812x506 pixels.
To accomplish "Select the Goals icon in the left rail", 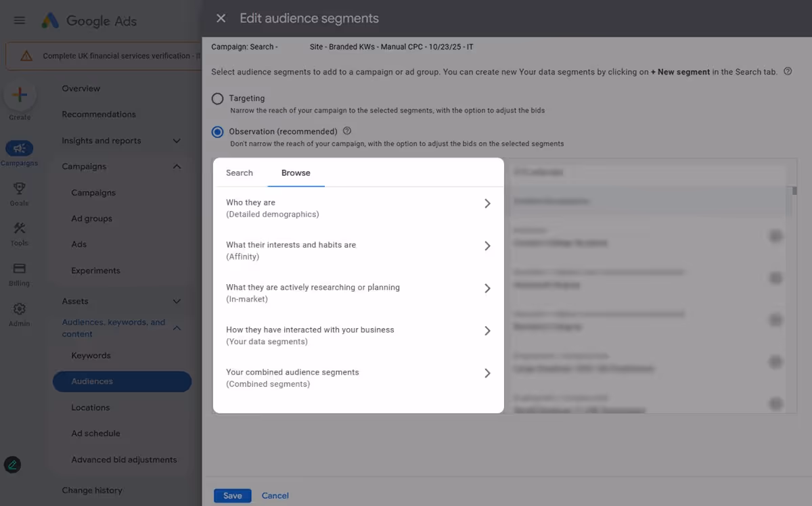I will tap(20, 190).
